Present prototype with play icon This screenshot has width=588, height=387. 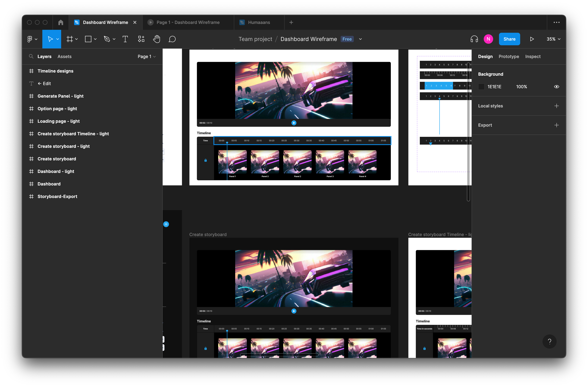(x=532, y=39)
